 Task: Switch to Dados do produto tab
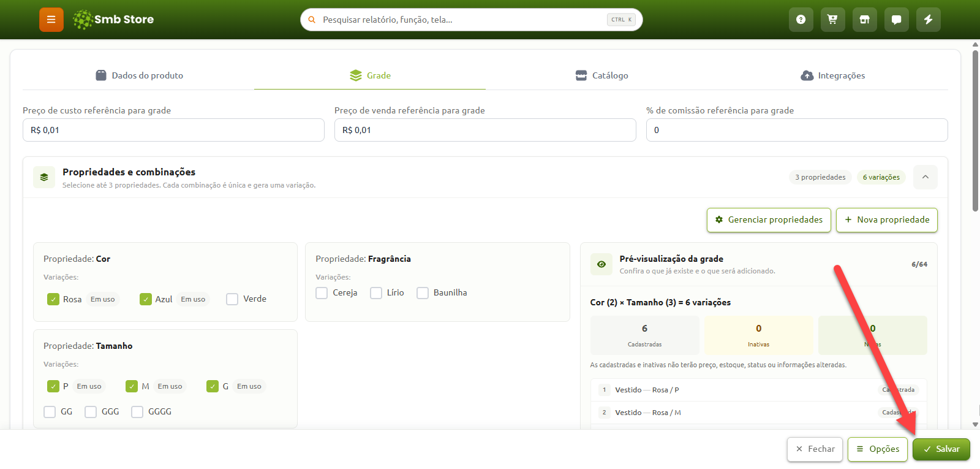coord(139,75)
